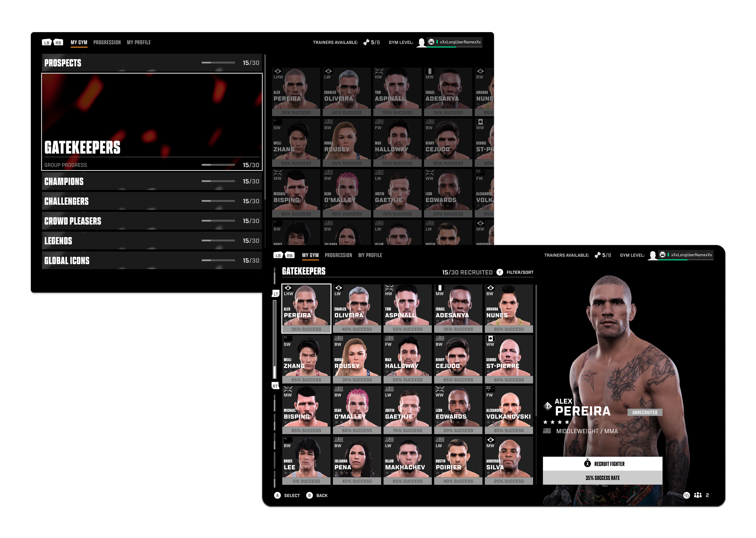Open My Profile tab above Gatekeepers recruited header
Image resolution: width=756 pixels, height=538 pixels.
coord(370,255)
